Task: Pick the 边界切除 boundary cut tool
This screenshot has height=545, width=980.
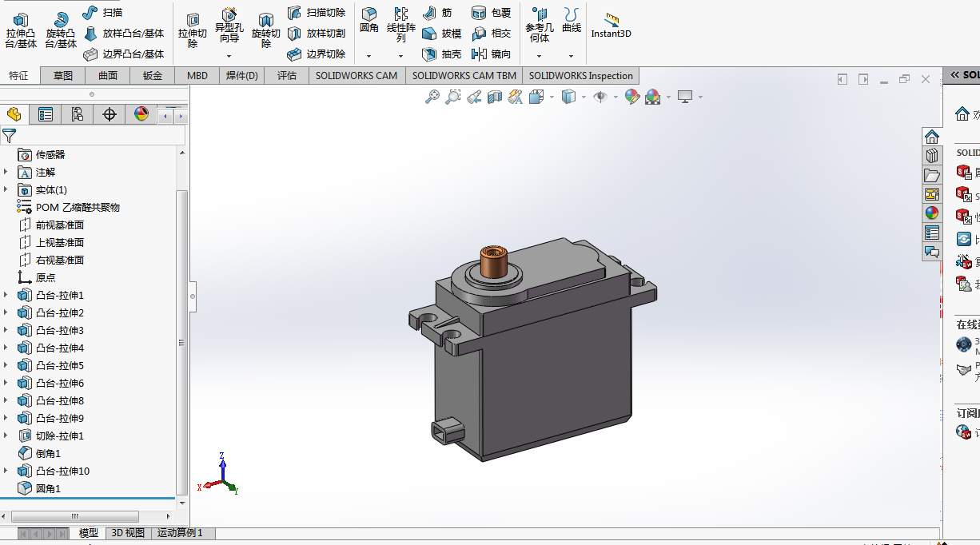Action: coord(316,54)
